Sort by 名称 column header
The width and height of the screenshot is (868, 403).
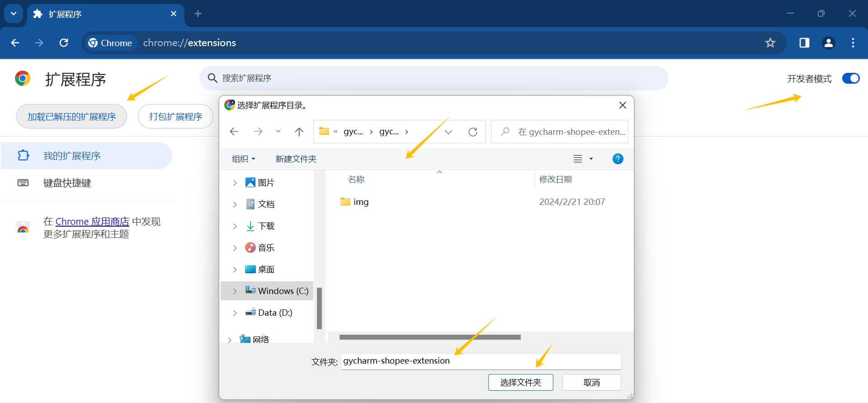point(356,179)
